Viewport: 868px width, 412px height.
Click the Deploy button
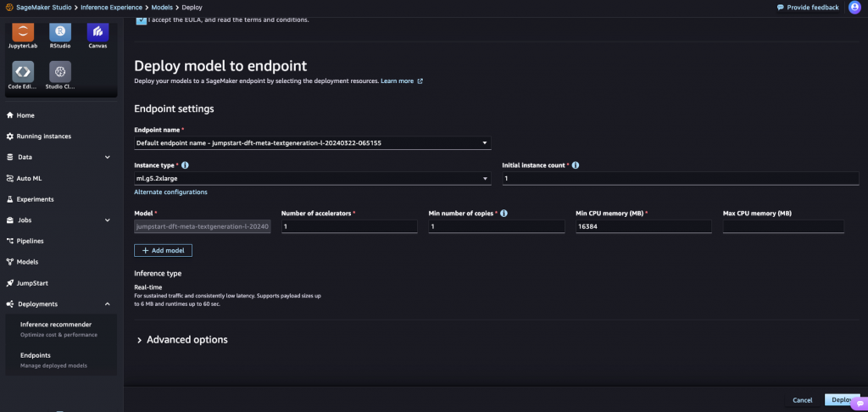pyautogui.click(x=842, y=400)
